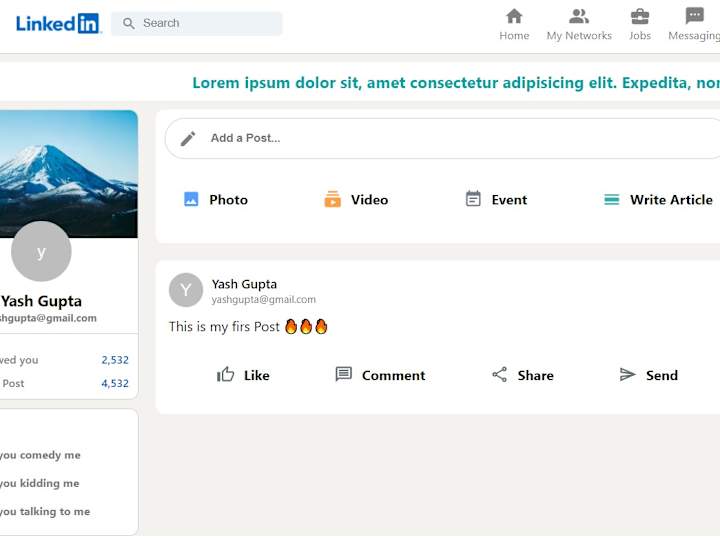Click yashgupta@gmail.com under post author

pyautogui.click(x=264, y=300)
